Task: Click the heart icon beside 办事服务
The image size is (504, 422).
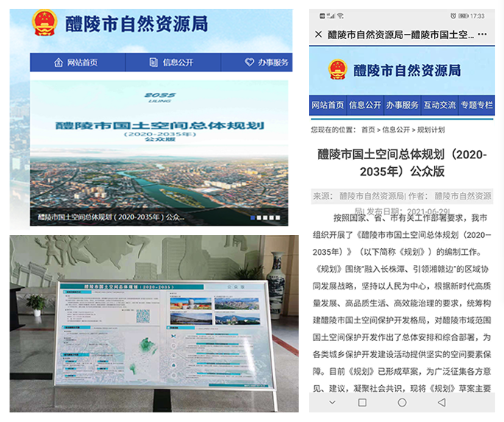Action: 249,62
